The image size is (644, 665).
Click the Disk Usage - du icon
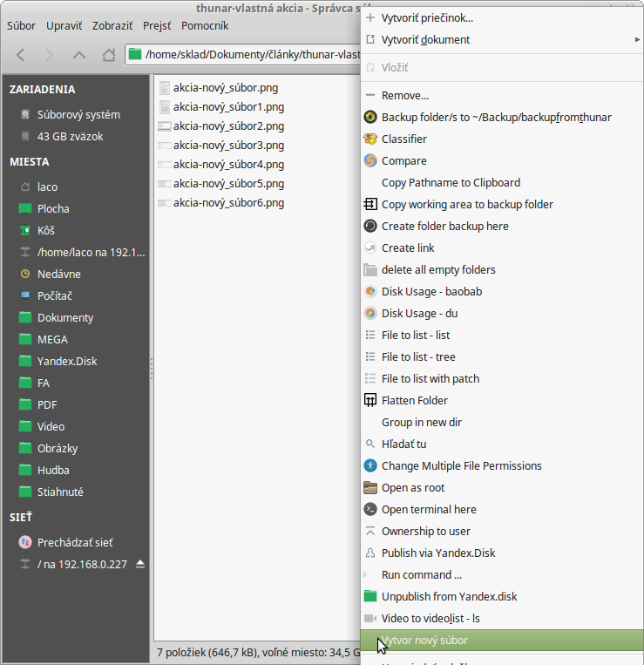370,314
